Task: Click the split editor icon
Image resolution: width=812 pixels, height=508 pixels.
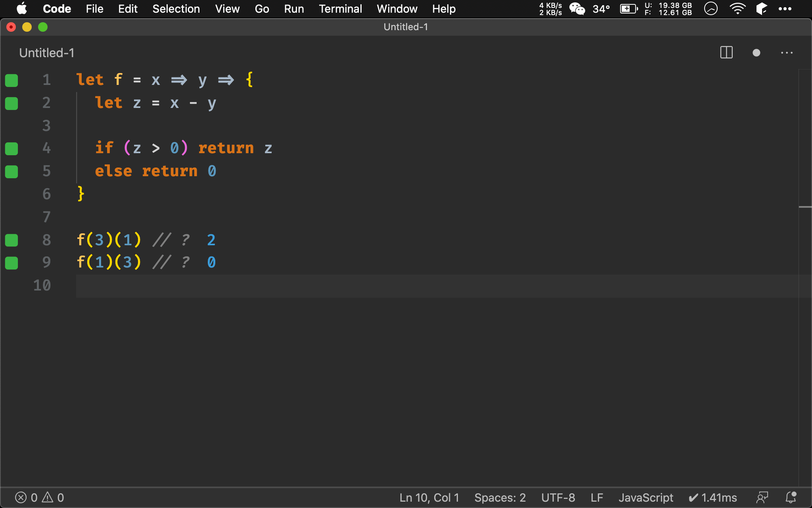Action: tap(726, 53)
